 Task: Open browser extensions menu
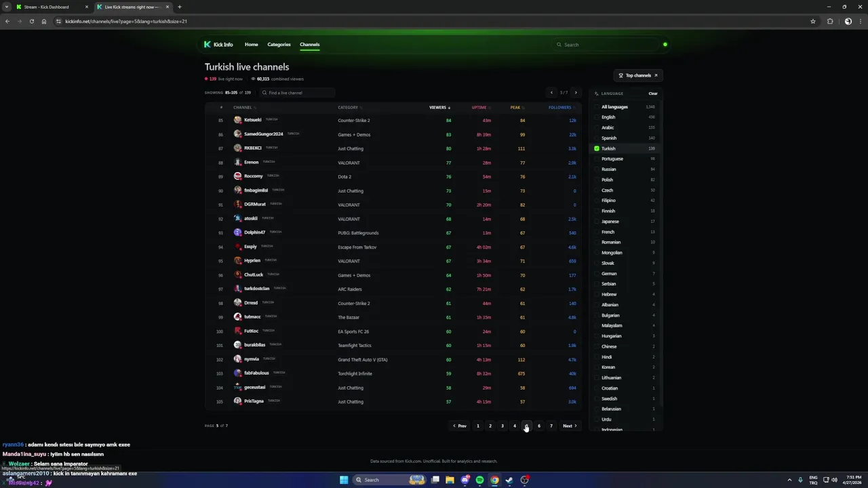click(829, 21)
